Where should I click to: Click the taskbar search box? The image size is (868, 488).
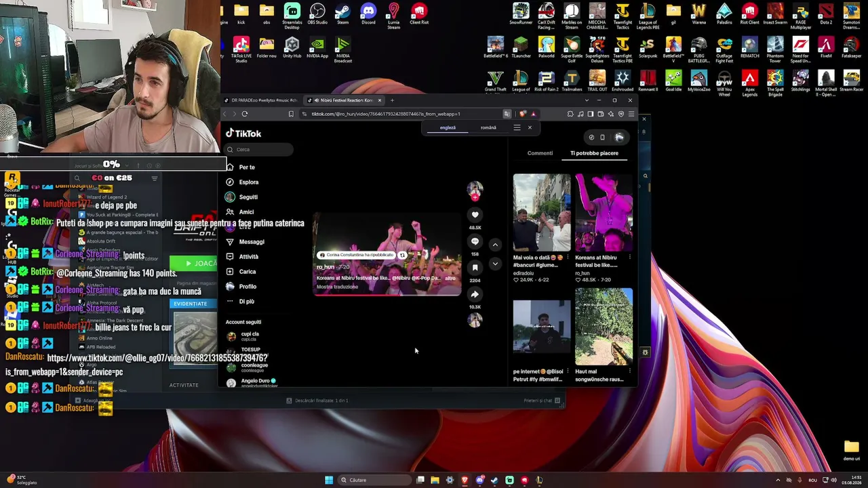coord(375,480)
